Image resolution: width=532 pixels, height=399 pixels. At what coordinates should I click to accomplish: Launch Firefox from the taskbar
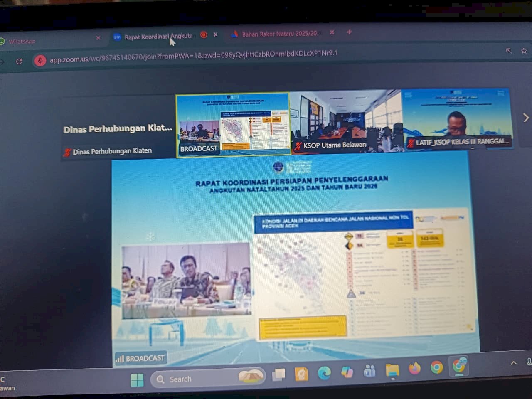coord(414,369)
